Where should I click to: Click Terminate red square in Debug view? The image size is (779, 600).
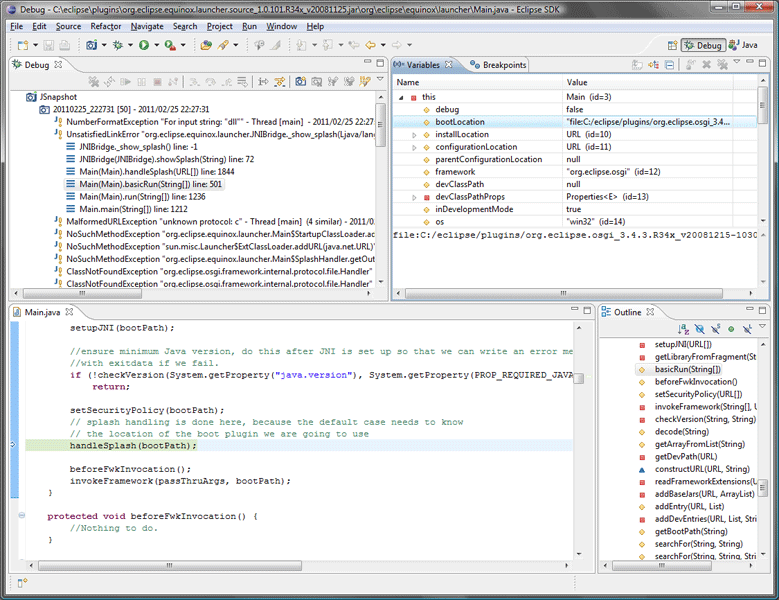coord(157,81)
